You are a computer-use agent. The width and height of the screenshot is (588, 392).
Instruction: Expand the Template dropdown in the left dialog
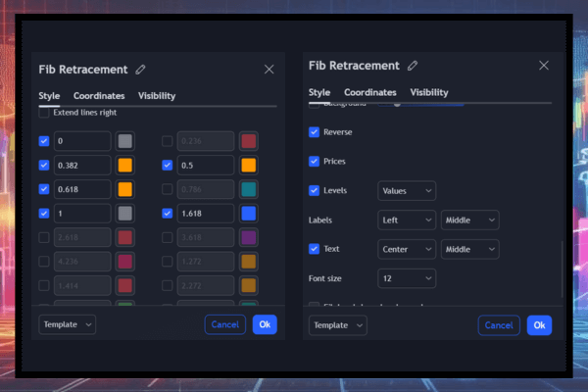(x=68, y=324)
